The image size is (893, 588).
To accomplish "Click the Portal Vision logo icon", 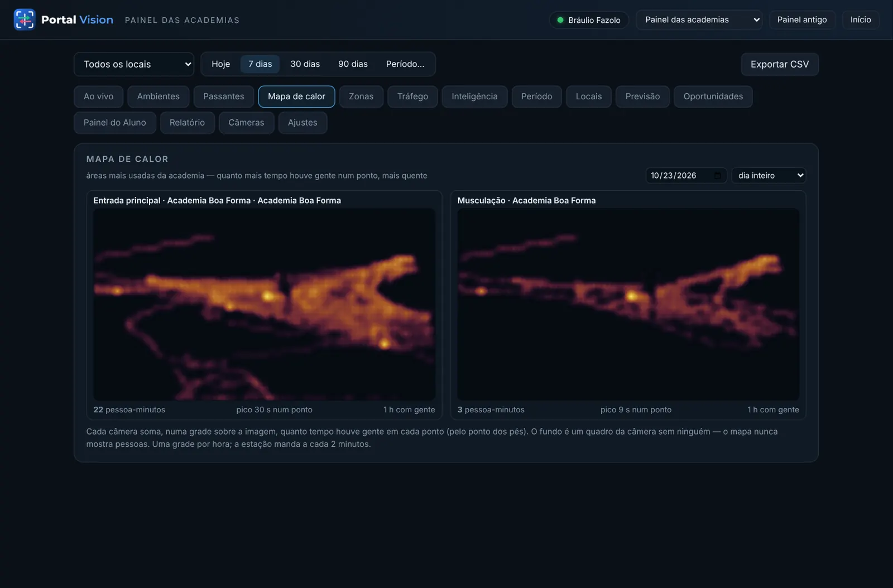I will (x=25, y=20).
